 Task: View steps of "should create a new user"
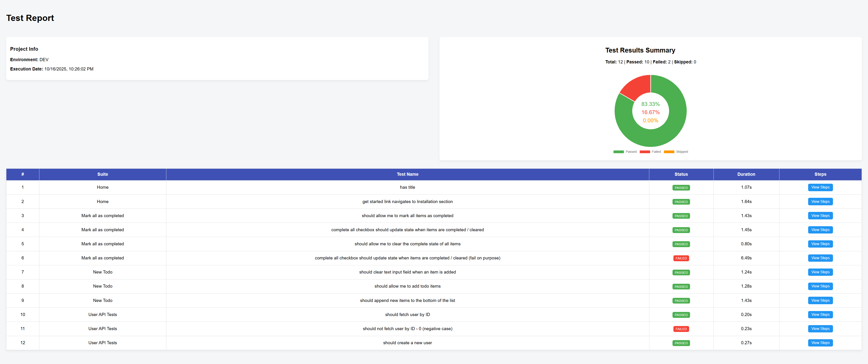pyautogui.click(x=820, y=343)
